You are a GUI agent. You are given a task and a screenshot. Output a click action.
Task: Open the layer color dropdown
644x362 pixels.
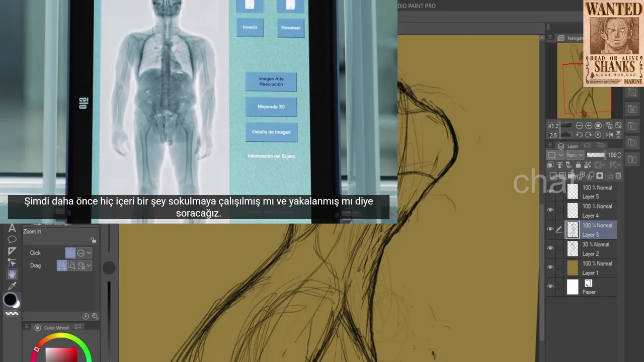tap(555, 155)
